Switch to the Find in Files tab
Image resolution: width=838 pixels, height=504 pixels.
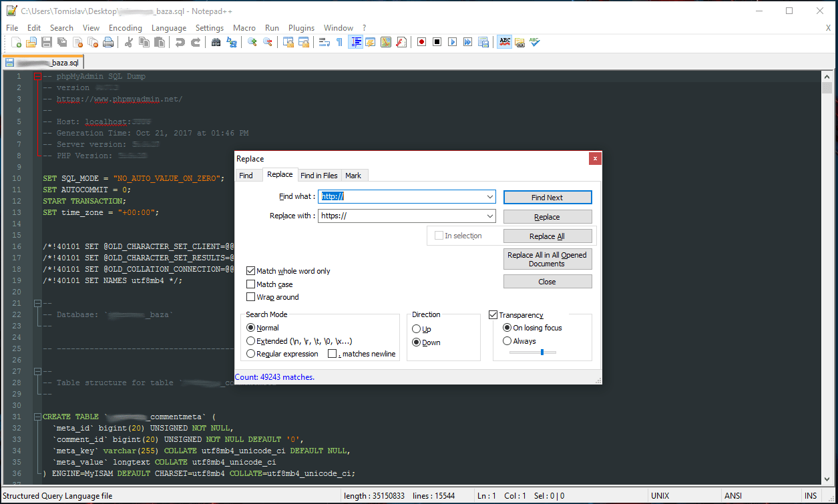(x=319, y=176)
